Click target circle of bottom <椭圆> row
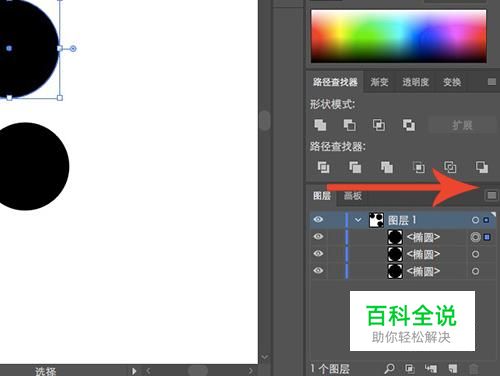The width and height of the screenshot is (500, 376). coord(475,271)
